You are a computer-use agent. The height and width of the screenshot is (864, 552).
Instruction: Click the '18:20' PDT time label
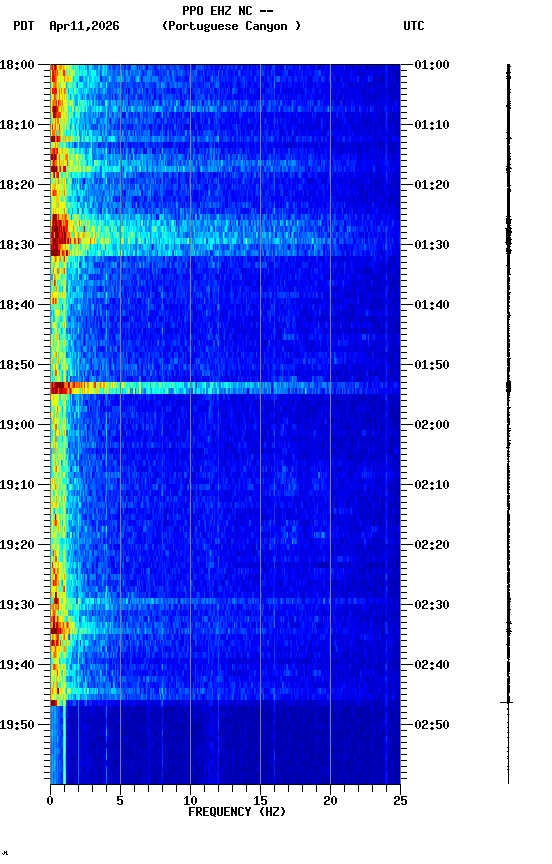coord(17,185)
